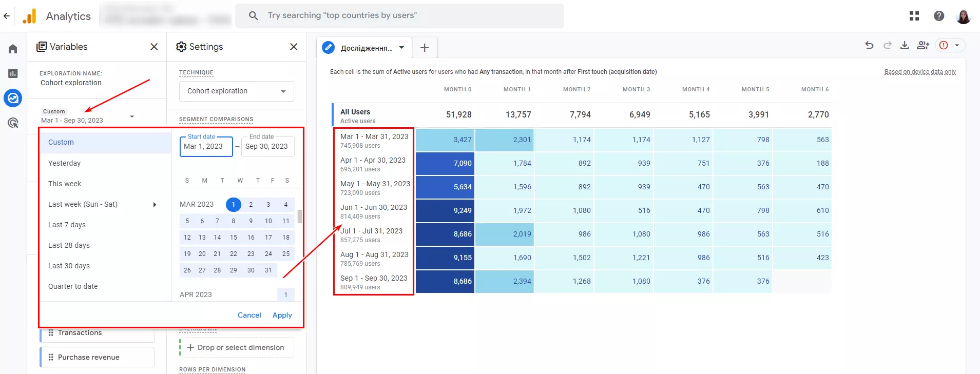Open the Reports icon in the sidebar
This screenshot has width=980, height=374.
tap(13, 73)
